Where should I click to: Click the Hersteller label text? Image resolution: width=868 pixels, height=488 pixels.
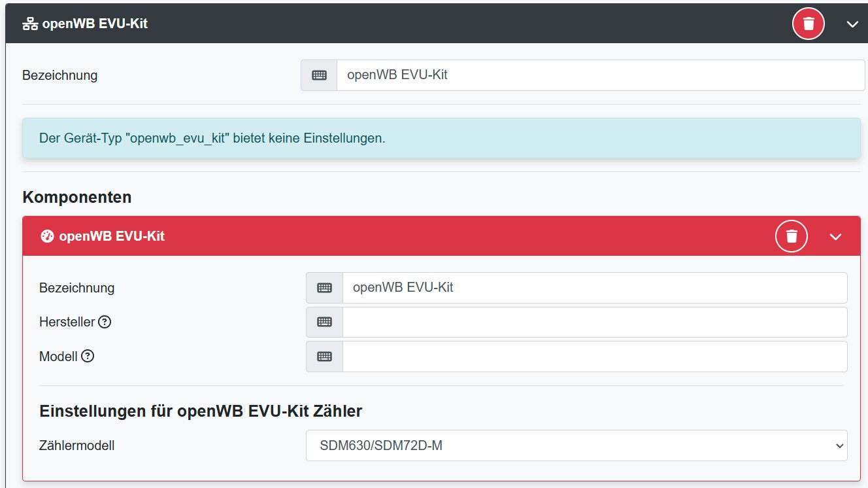[x=67, y=322]
